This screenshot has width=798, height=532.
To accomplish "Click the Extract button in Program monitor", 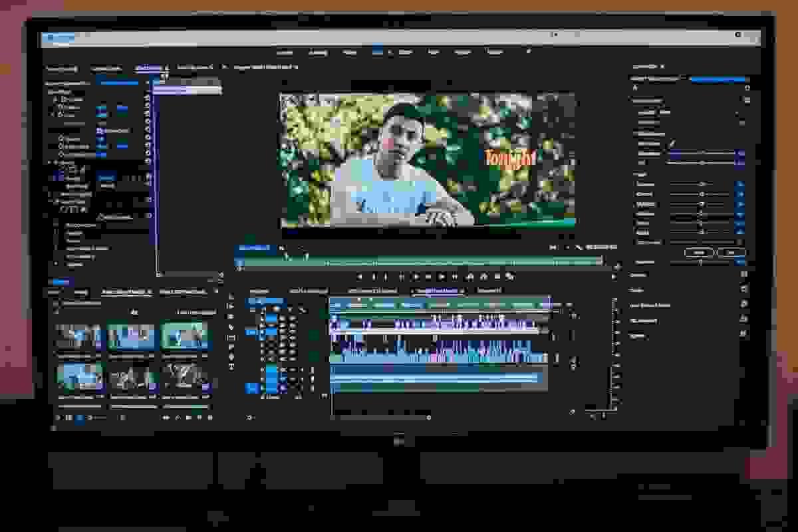I will coord(483,277).
